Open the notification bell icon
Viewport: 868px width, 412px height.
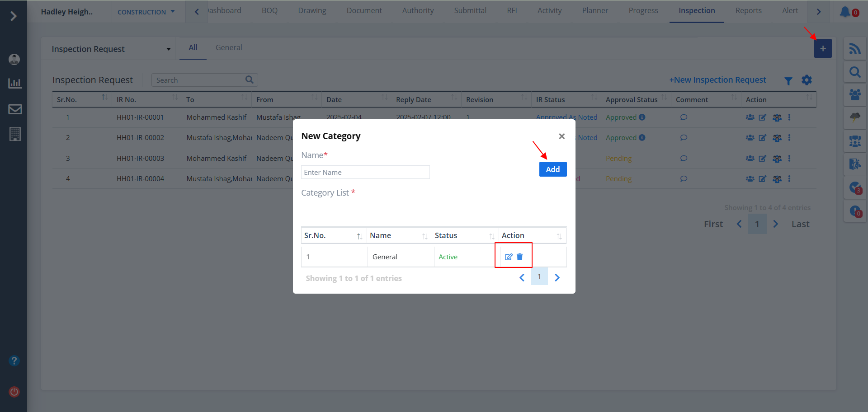click(x=845, y=12)
